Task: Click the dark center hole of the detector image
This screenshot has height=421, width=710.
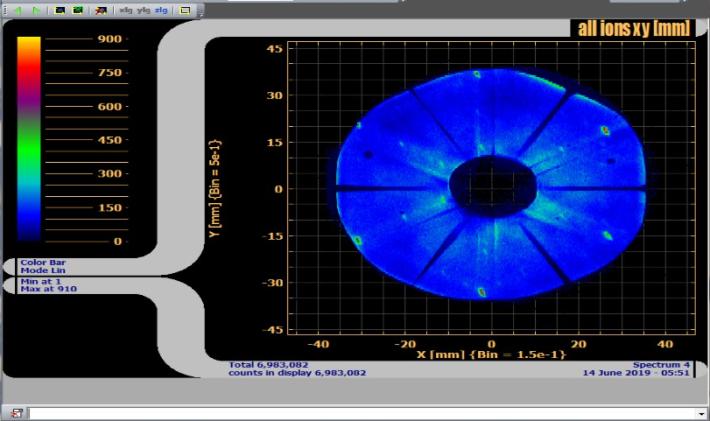Action: click(492, 182)
